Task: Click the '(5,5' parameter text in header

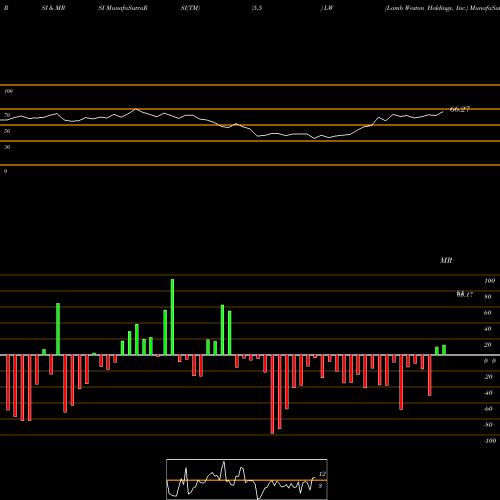Action: click(x=257, y=8)
